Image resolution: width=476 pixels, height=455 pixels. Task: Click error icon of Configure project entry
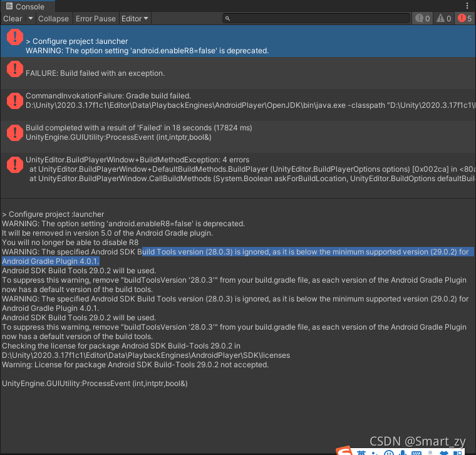[x=15, y=37]
